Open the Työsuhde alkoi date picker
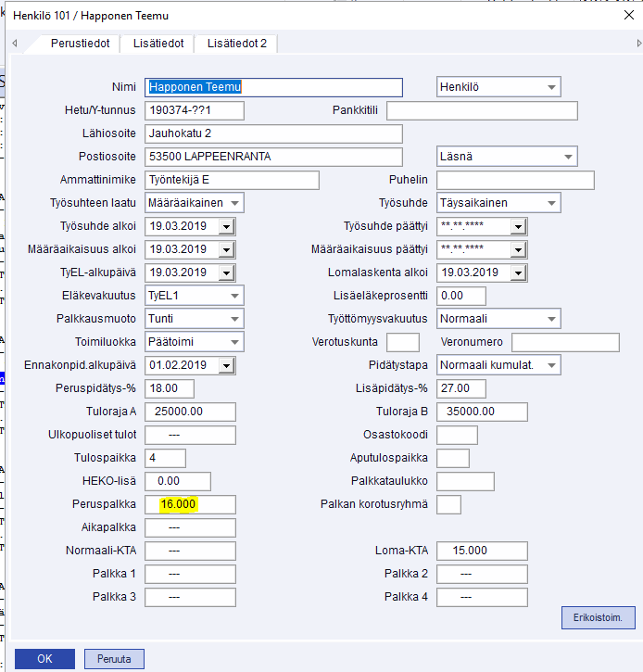 point(227,226)
